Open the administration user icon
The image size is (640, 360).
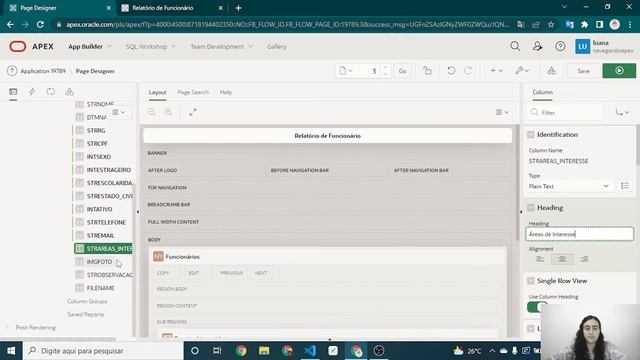point(538,47)
